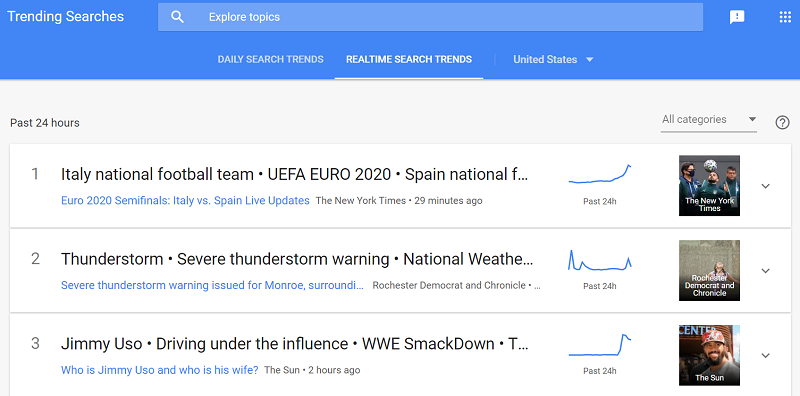Expand the Italy national football team trend

point(765,186)
